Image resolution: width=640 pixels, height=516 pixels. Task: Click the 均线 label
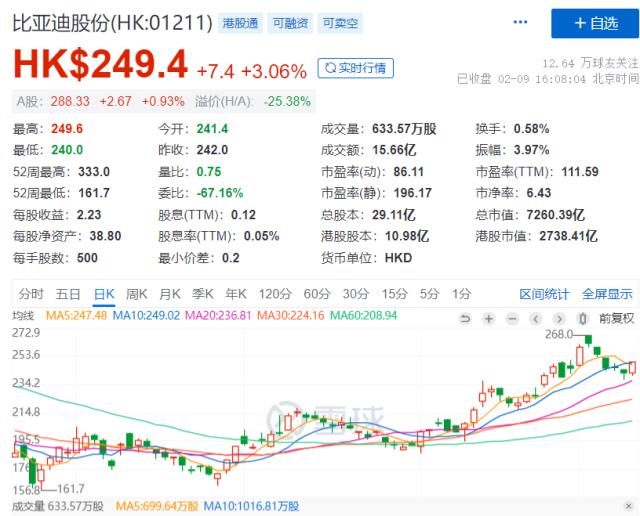point(23,316)
